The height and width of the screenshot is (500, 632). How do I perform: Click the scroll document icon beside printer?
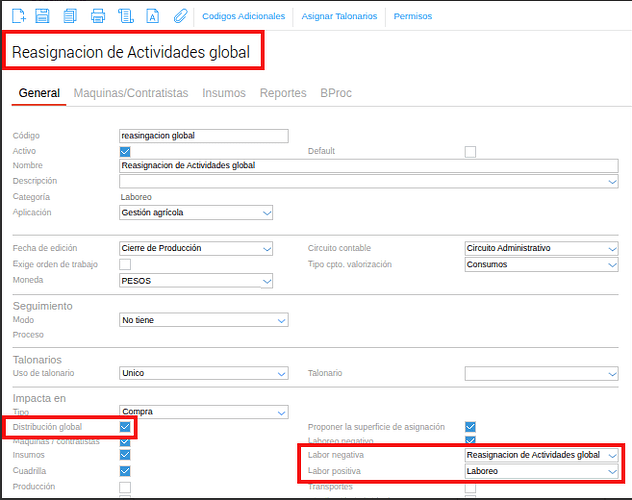125,16
